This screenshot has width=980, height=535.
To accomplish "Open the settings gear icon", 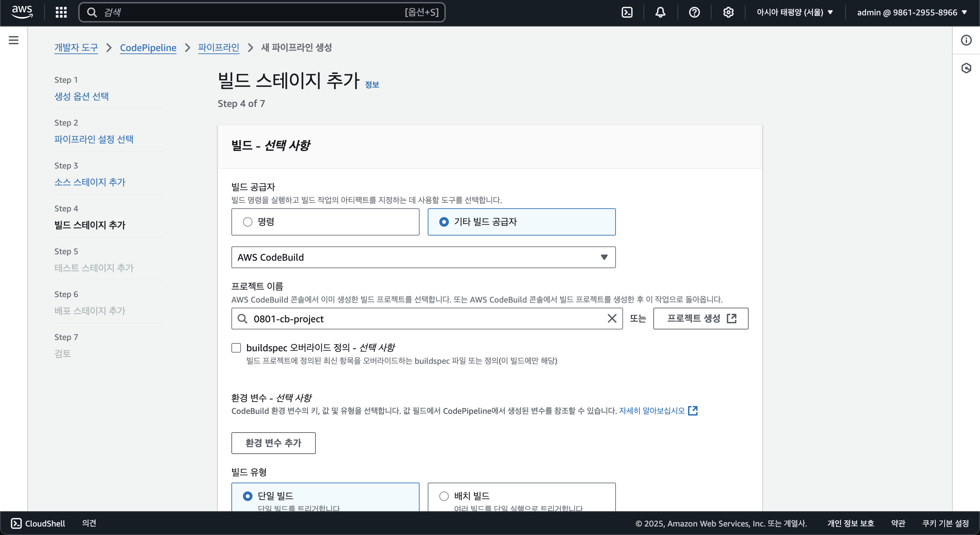I will coord(728,12).
